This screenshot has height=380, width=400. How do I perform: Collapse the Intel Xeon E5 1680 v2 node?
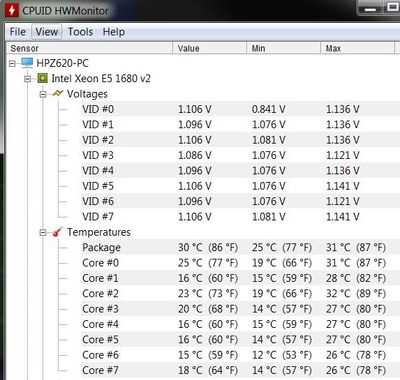point(28,79)
